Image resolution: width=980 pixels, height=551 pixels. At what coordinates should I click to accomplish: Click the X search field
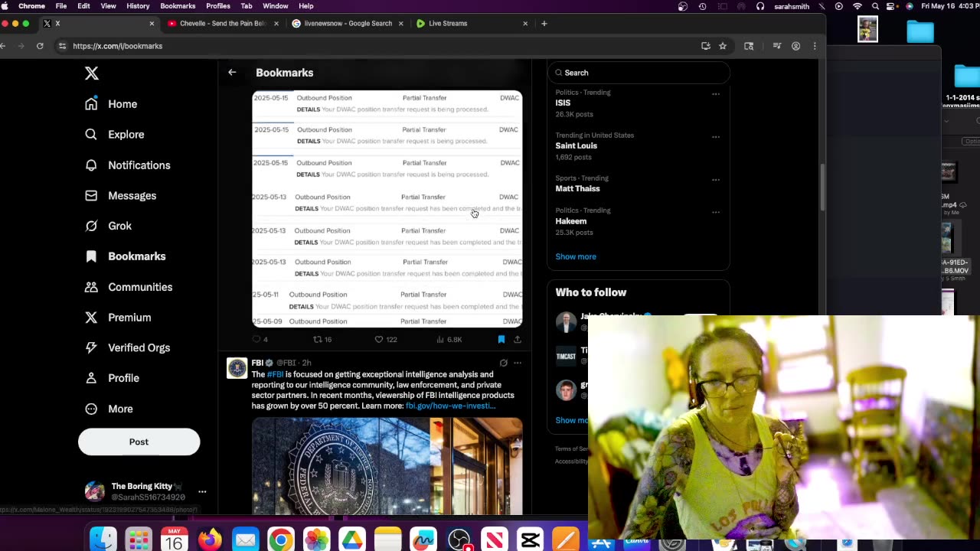pyautogui.click(x=639, y=73)
